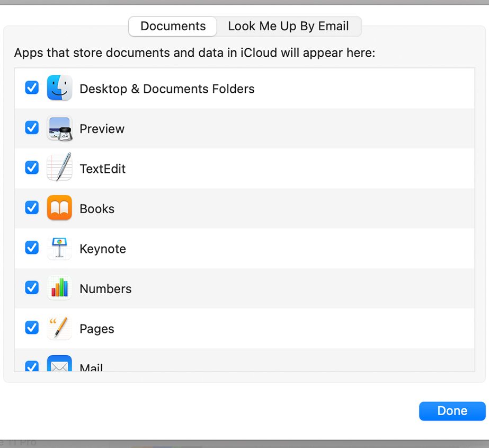Select the Preview row label
The height and width of the screenshot is (448, 489).
coord(102,129)
